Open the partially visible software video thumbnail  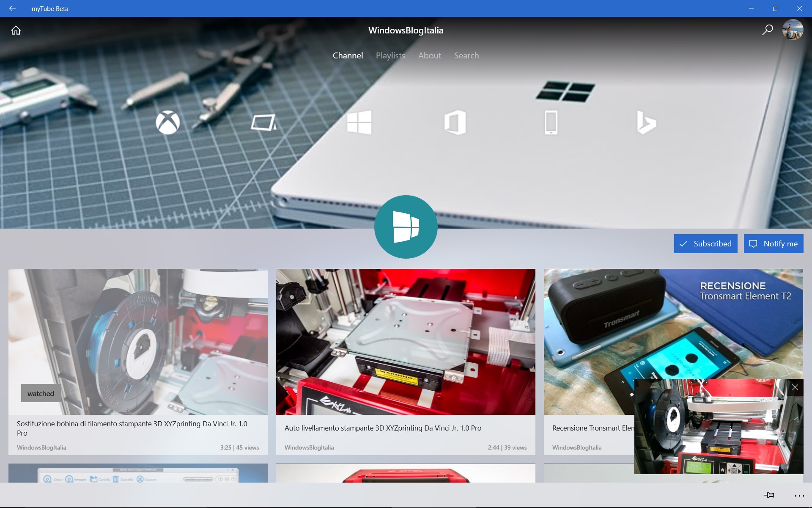pyautogui.click(x=138, y=473)
